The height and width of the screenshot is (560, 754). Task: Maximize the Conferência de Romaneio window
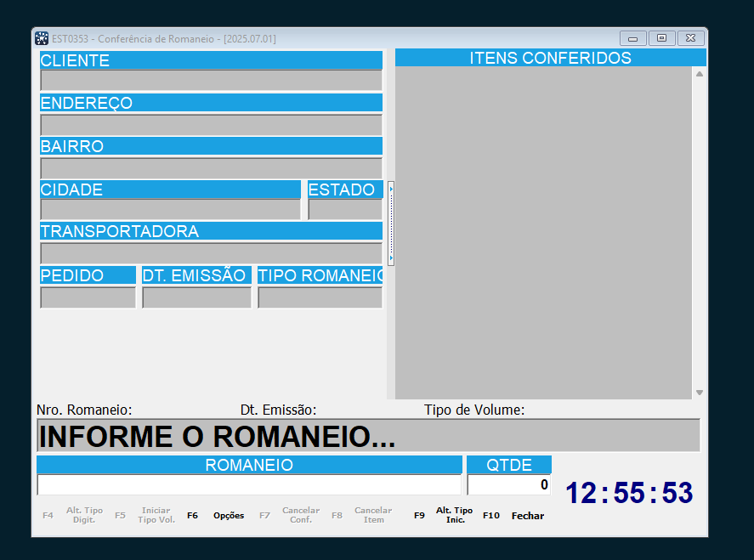pos(661,38)
